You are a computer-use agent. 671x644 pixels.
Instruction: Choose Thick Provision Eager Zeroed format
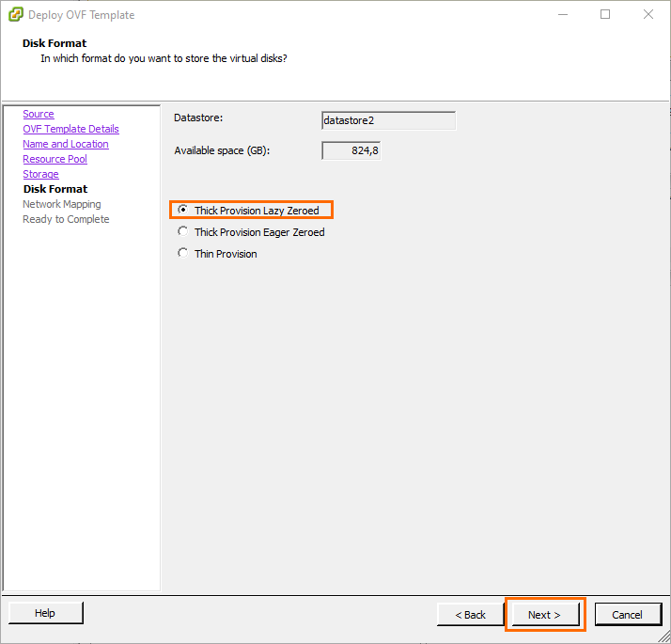click(x=183, y=232)
